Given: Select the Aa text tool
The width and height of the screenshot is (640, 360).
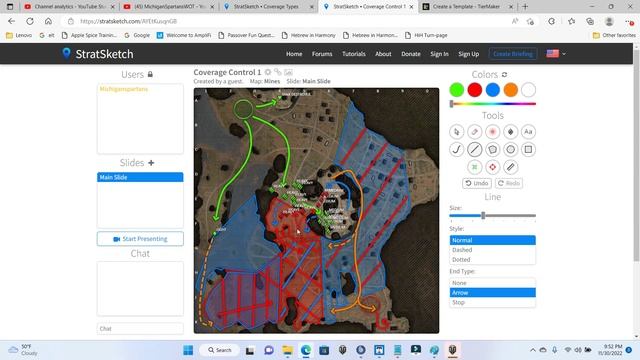Looking at the screenshot, I should tap(528, 132).
